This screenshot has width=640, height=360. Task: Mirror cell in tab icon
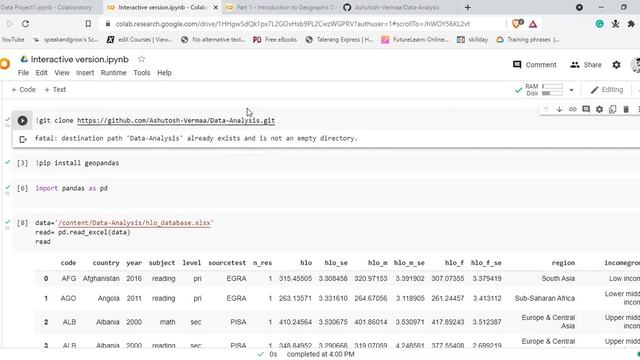[613, 109]
